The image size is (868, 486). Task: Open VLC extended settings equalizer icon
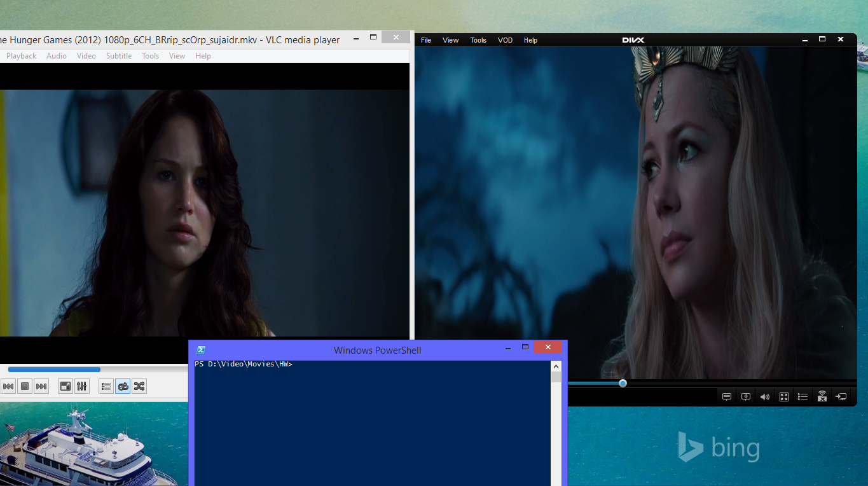81,386
